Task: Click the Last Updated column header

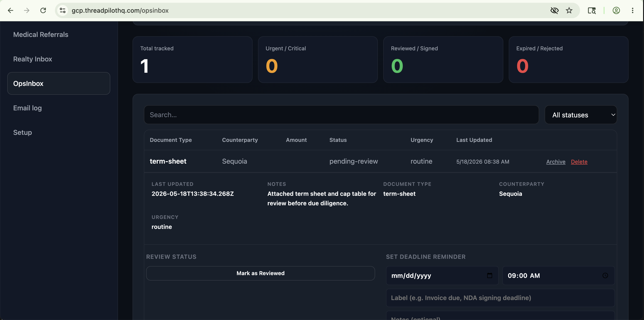Action: 474,140
